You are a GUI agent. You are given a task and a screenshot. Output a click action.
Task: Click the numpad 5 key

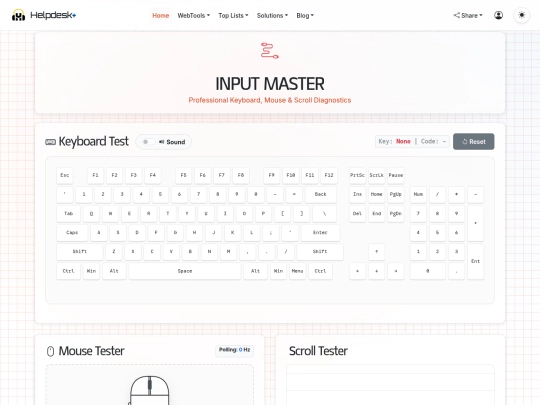(437, 232)
